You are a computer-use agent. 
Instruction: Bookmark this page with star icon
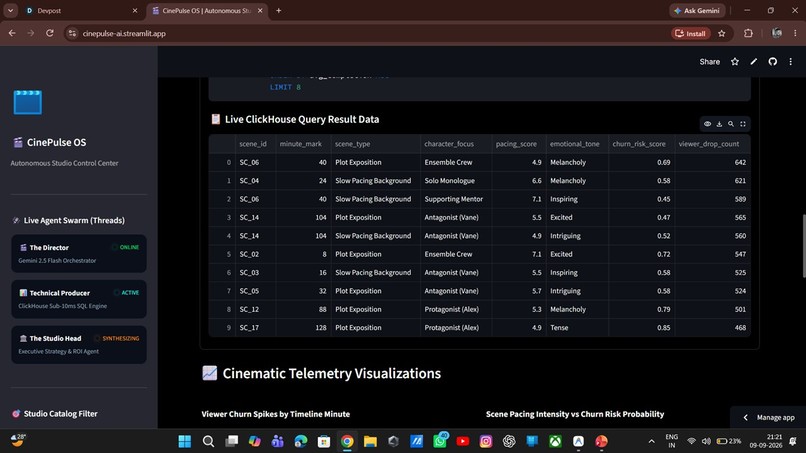[722, 33]
